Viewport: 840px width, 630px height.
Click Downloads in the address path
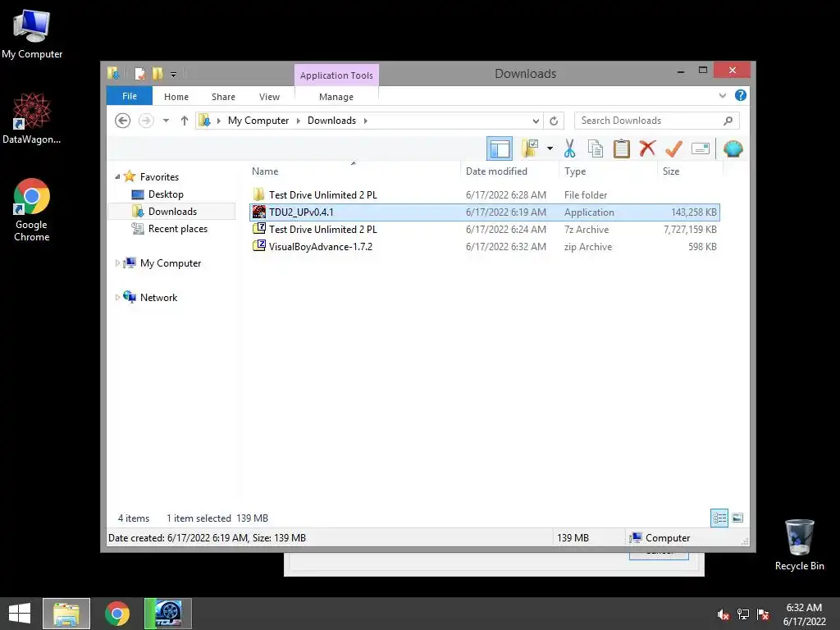331,121
